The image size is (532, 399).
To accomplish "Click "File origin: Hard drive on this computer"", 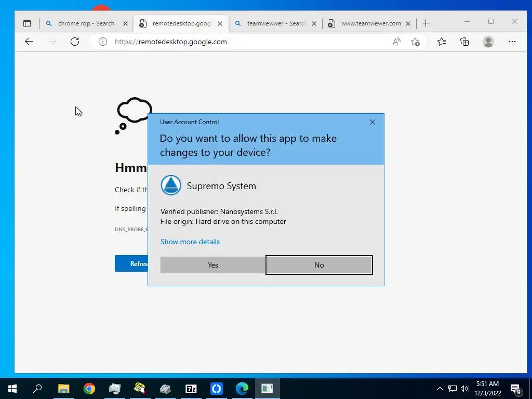I will [223, 221].
